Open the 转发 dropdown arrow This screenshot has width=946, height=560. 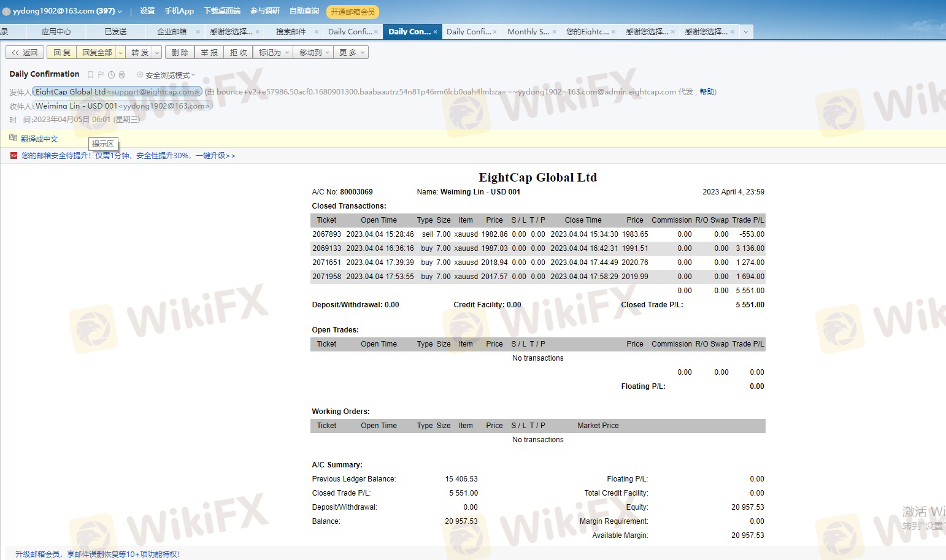pyautogui.click(x=157, y=53)
